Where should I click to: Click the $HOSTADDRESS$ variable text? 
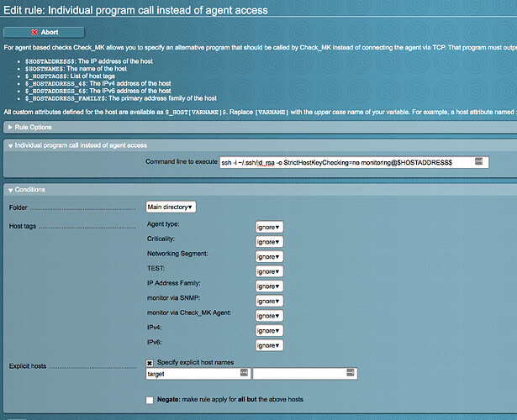coord(50,61)
